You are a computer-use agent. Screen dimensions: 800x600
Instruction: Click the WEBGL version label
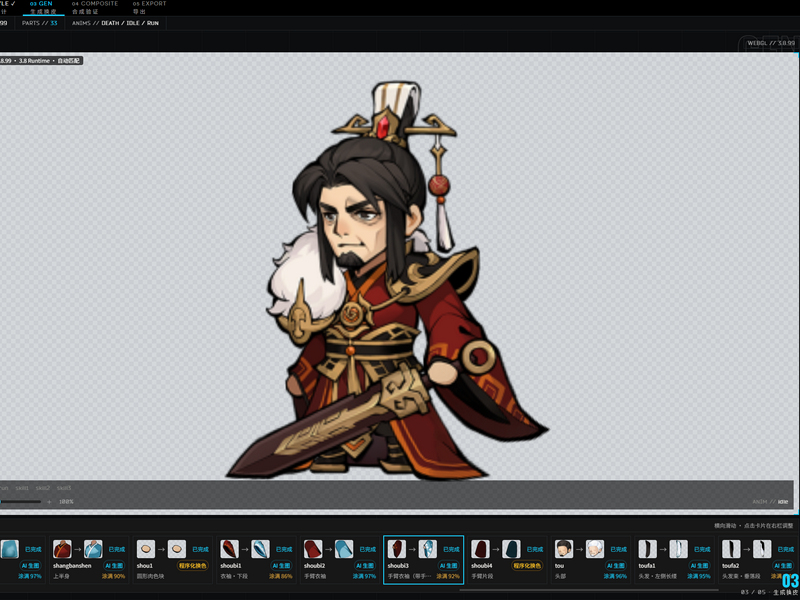tap(770, 43)
